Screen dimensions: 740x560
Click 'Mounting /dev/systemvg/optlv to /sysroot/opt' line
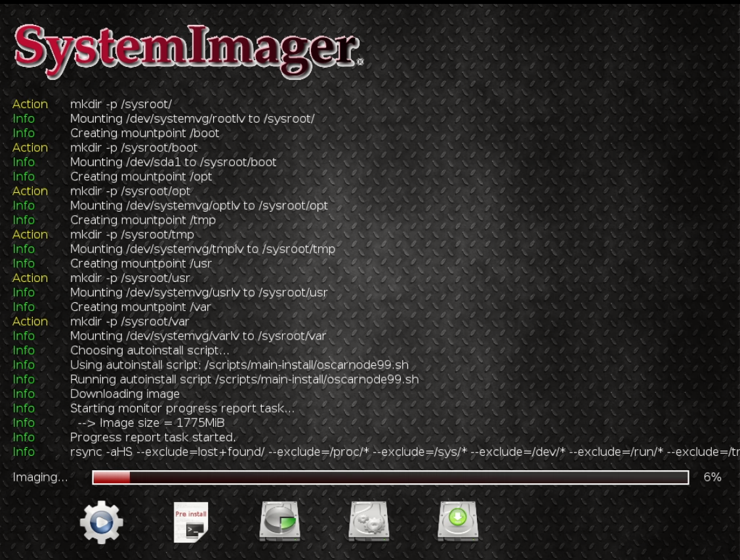click(x=199, y=206)
